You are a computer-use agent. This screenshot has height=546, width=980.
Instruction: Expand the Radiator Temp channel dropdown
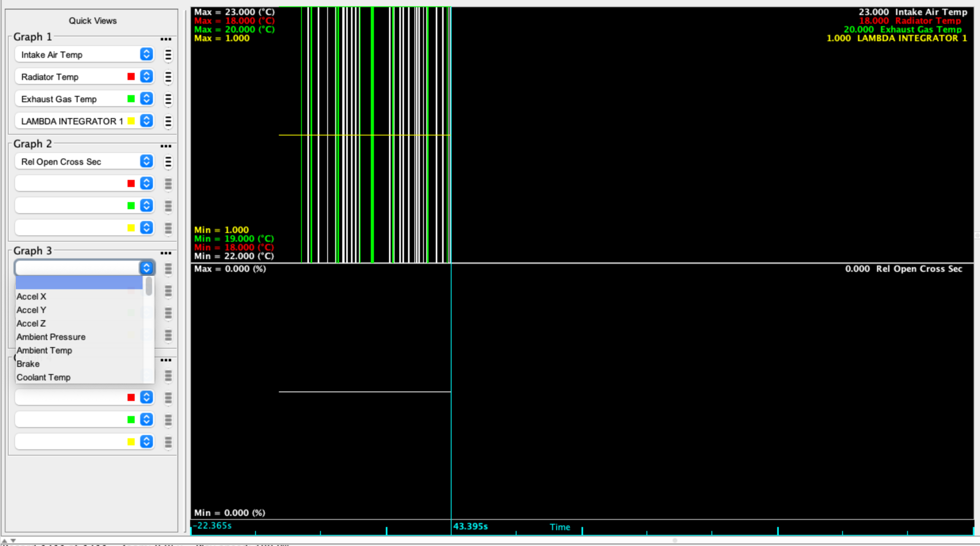(x=147, y=76)
